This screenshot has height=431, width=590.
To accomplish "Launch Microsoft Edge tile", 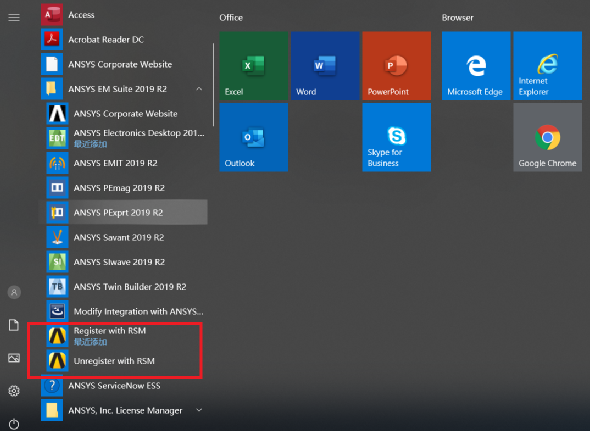I will click(476, 65).
